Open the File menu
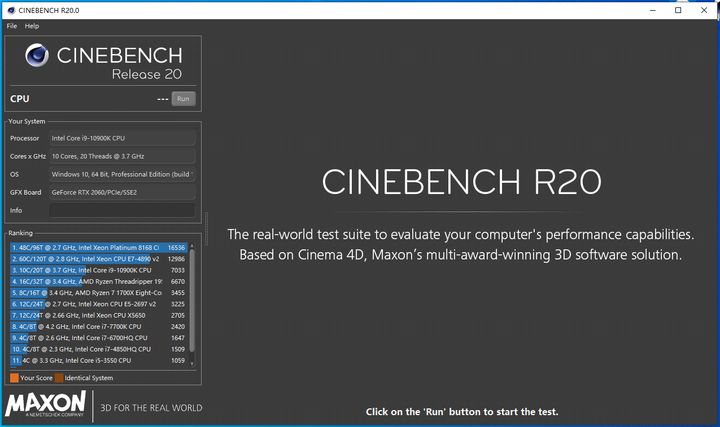Image resolution: width=720 pixels, height=427 pixels. (12, 25)
